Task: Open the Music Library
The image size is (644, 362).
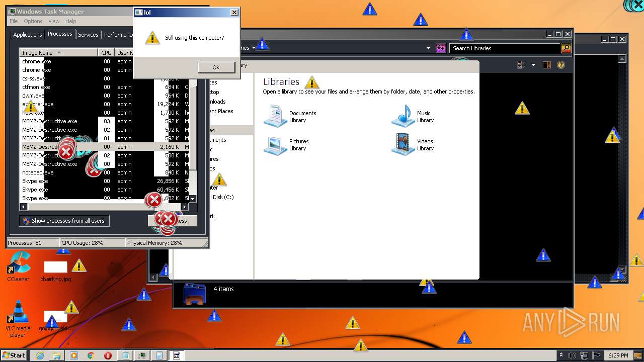Action: coord(413,116)
